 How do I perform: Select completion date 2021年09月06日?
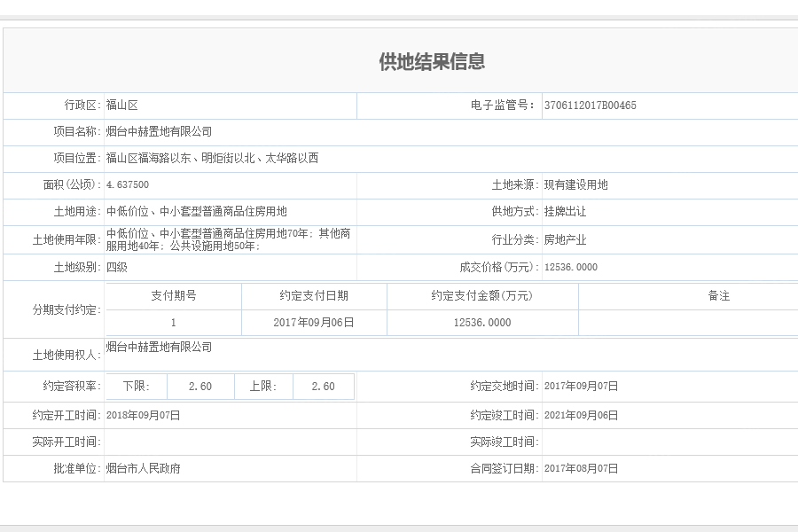(x=581, y=416)
